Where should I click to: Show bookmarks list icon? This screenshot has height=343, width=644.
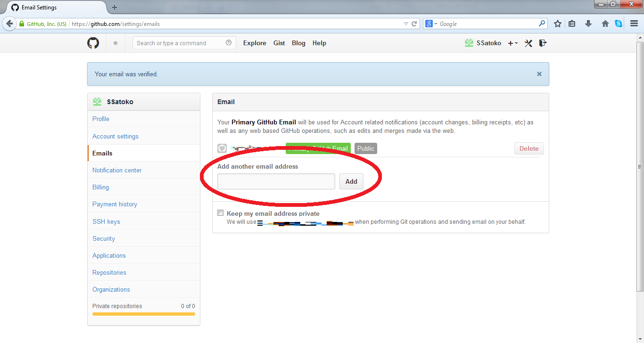pyautogui.click(x=572, y=24)
